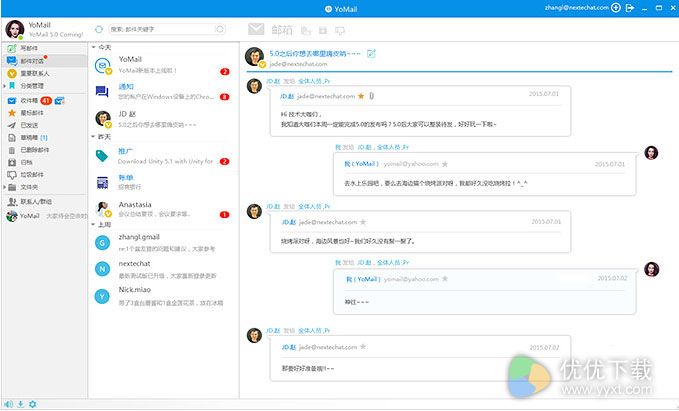Open the Nick.miao conversation
Viewport: 679px width, 411px height.
pyautogui.click(x=163, y=296)
